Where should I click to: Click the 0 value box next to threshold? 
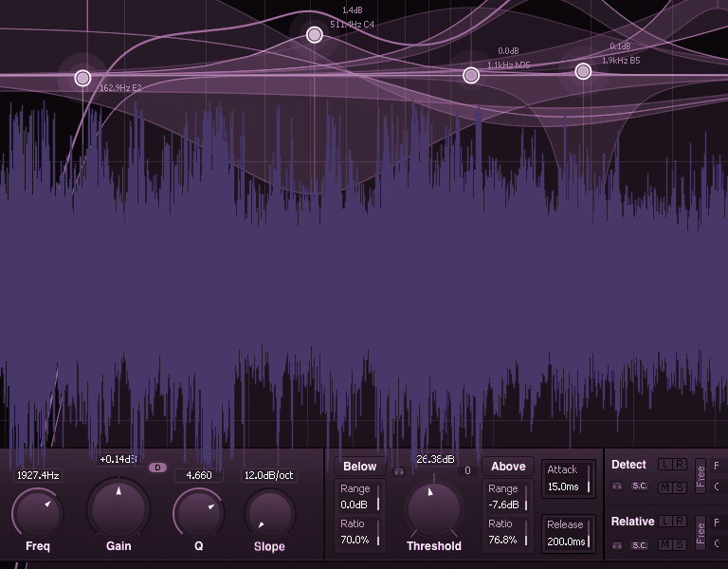(467, 470)
